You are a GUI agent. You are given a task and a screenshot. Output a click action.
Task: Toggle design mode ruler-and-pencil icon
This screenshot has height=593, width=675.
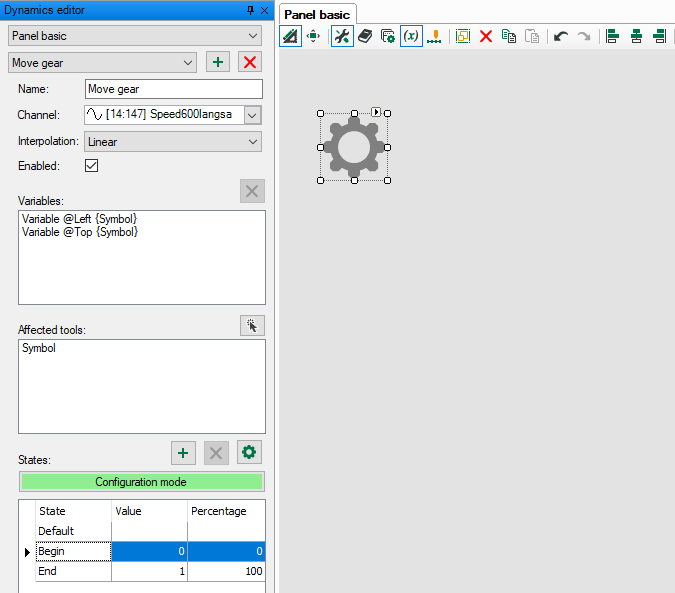click(x=291, y=36)
